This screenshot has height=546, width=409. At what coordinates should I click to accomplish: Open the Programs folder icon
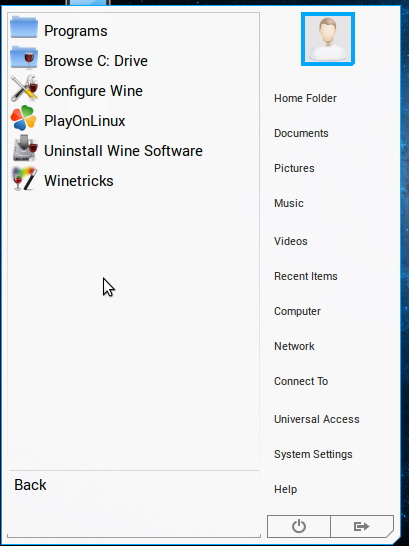24,28
